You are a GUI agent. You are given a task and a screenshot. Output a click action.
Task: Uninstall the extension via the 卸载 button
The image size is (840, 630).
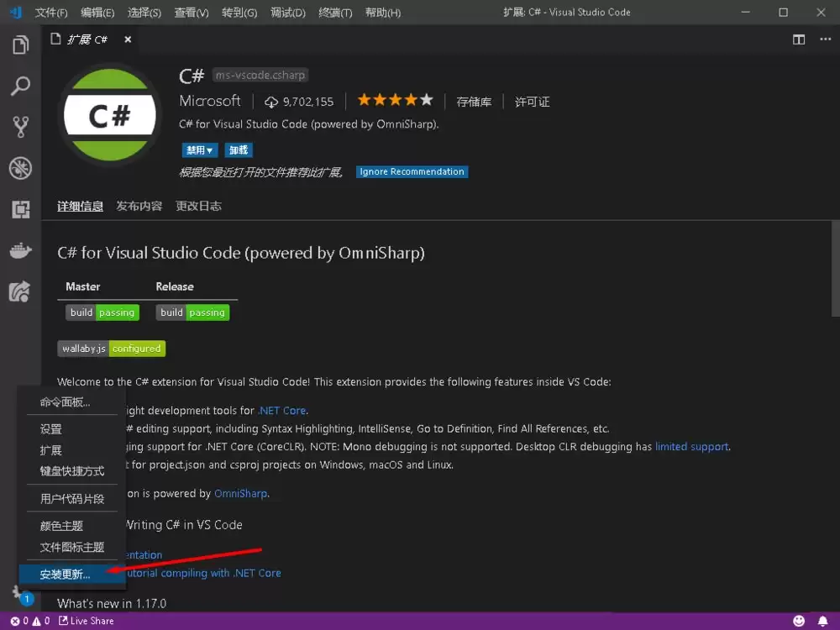click(x=238, y=150)
